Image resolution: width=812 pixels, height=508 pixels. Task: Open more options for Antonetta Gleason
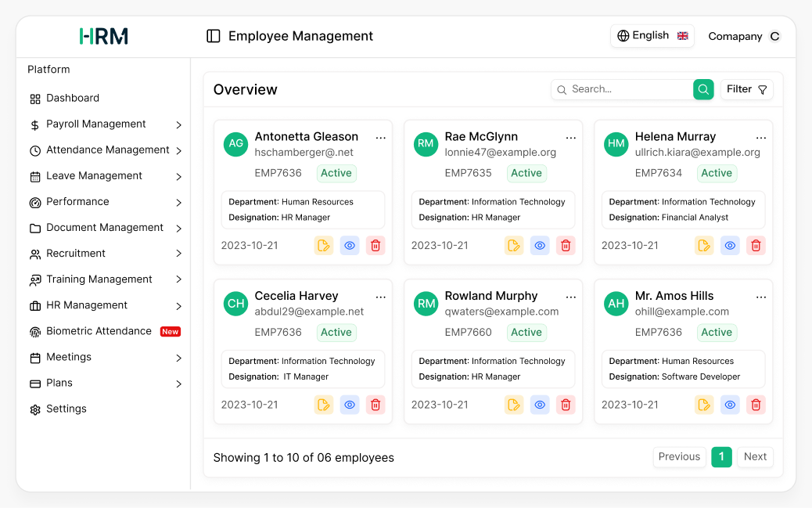pyautogui.click(x=381, y=138)
